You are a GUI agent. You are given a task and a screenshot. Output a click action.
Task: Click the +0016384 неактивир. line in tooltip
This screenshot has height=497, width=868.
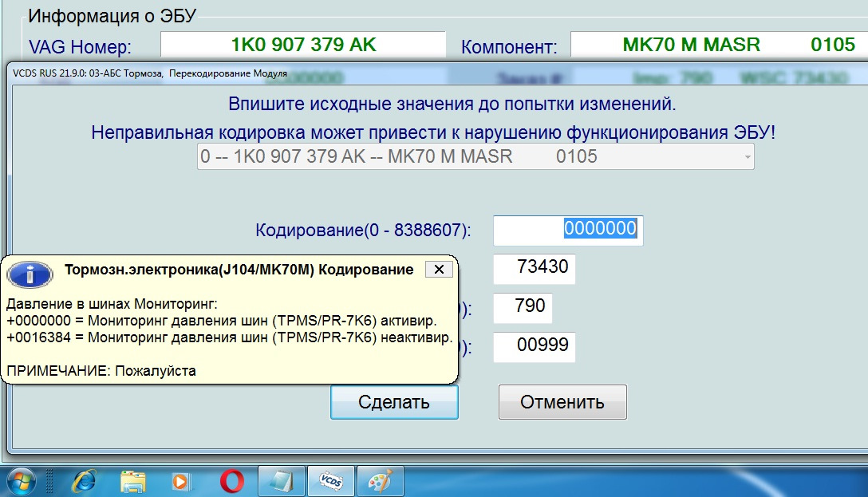pyautogui.click(x=230, y=337)
